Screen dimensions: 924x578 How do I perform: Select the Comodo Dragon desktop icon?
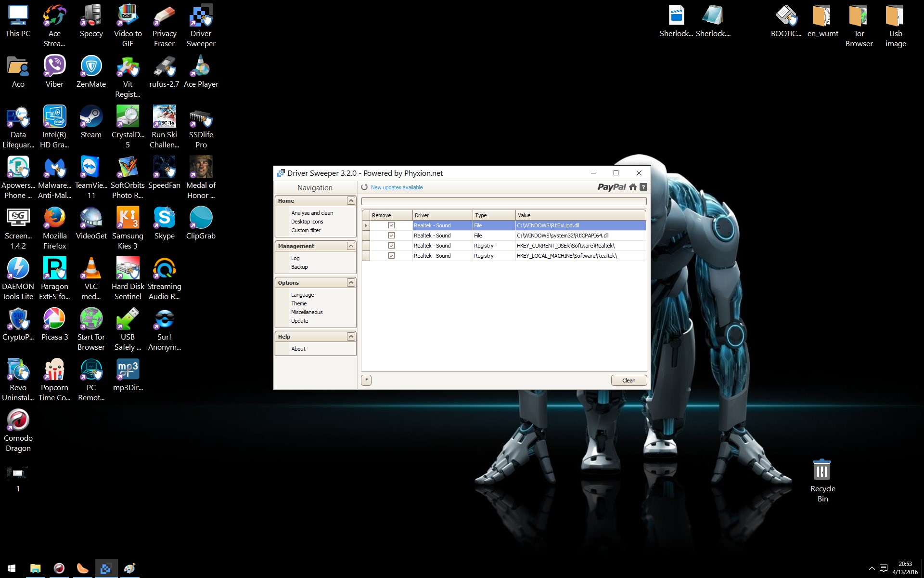[18, 430]
